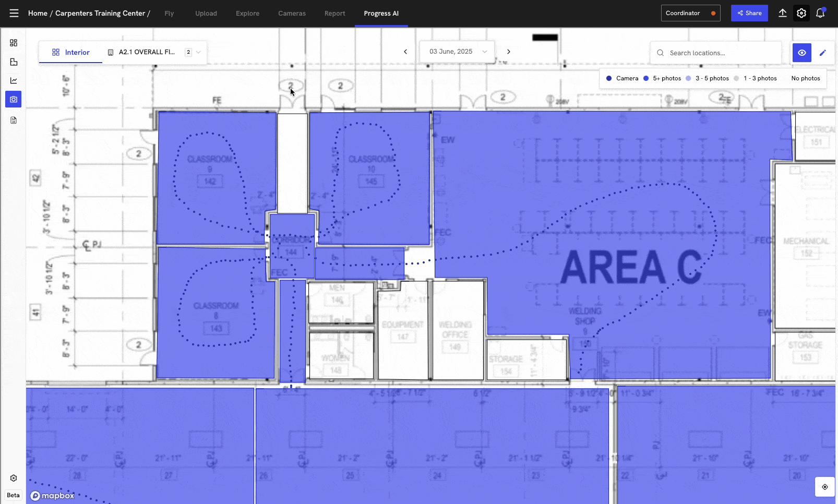Open the document icon in left sidebar

click(x=14, y=120)
